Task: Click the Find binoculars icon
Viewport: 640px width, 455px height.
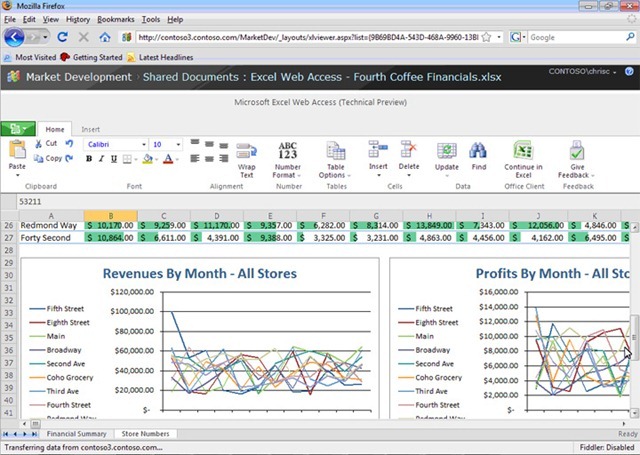Action: pyautogui.click(x=478, y=151)
